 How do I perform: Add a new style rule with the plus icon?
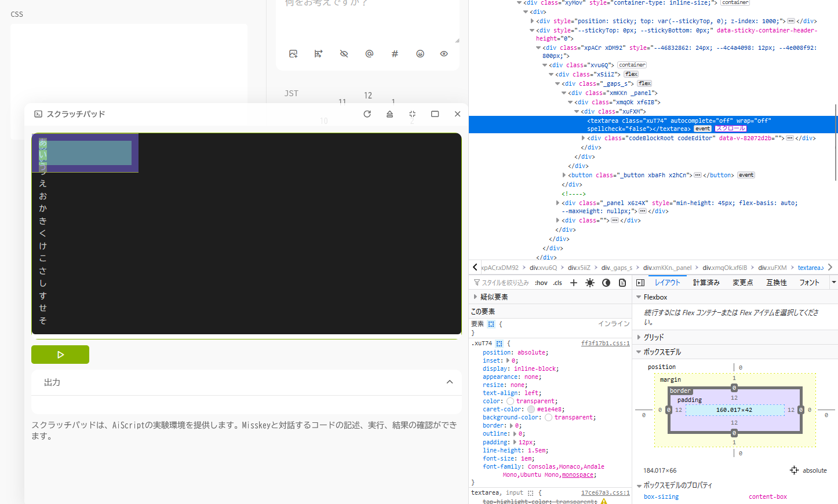pos(574,282)
